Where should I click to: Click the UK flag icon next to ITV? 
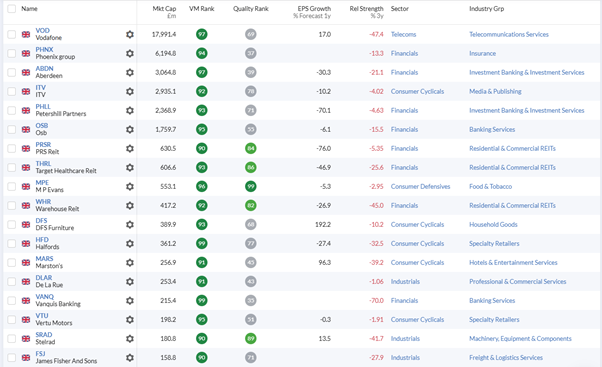point(26,91)
